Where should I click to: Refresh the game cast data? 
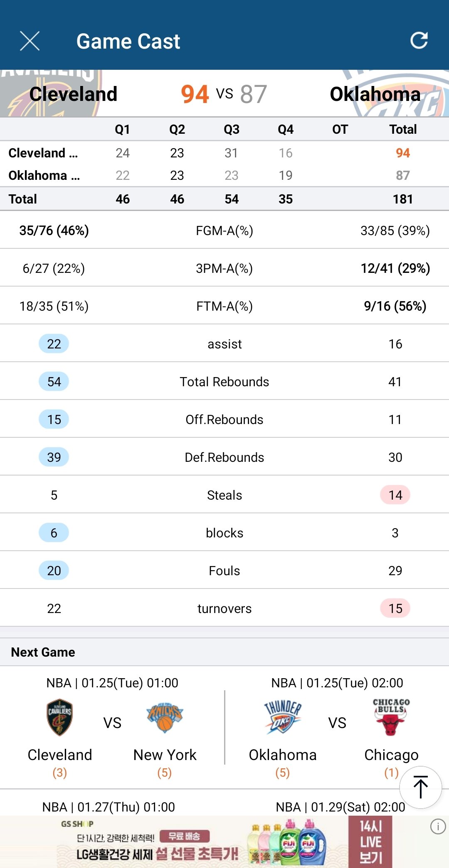[x=419, y=41]
